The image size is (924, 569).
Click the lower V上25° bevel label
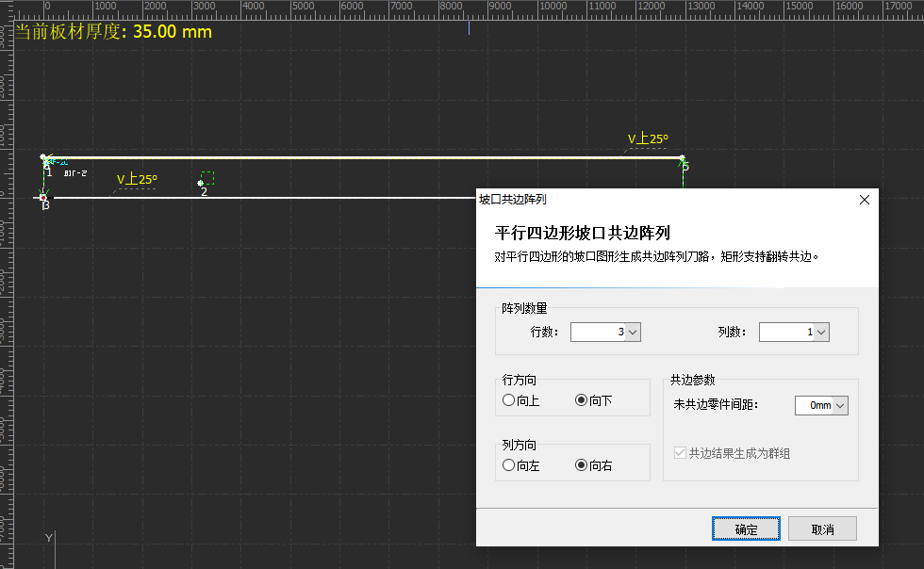pyautogui.click(x=137, y=179)
